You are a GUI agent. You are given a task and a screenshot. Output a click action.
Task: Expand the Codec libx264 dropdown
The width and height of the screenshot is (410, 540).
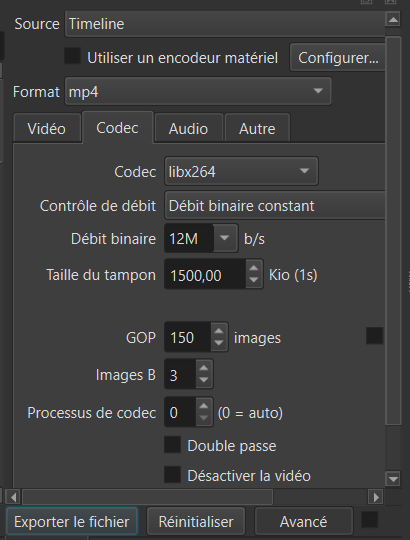241,171
